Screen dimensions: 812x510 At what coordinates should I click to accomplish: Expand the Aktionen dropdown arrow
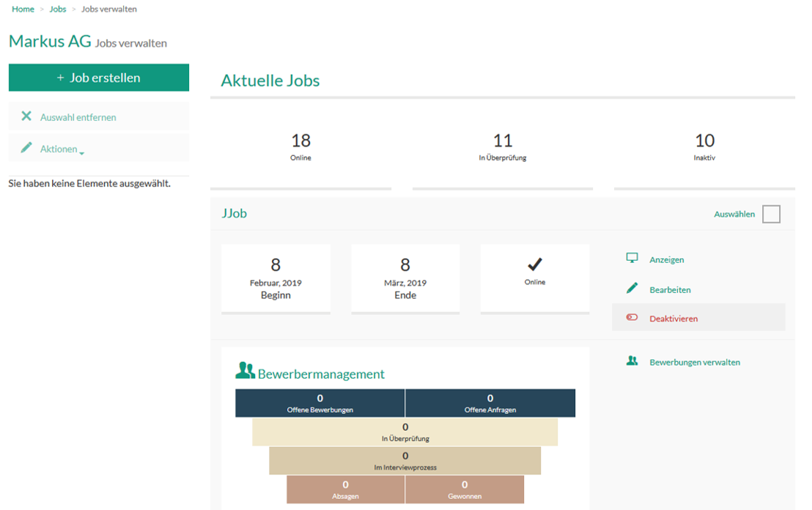[82, 152]
